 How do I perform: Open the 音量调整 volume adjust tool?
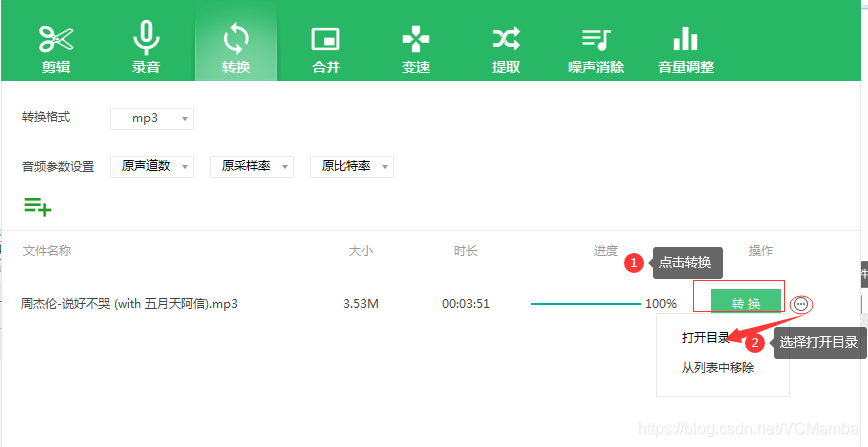686,49
